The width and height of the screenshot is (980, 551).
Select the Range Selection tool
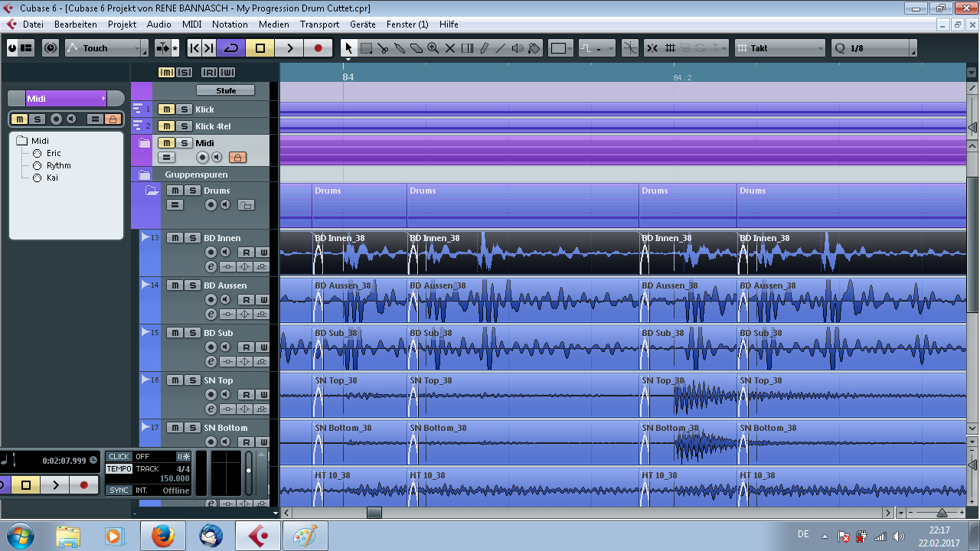click(366, 48)
